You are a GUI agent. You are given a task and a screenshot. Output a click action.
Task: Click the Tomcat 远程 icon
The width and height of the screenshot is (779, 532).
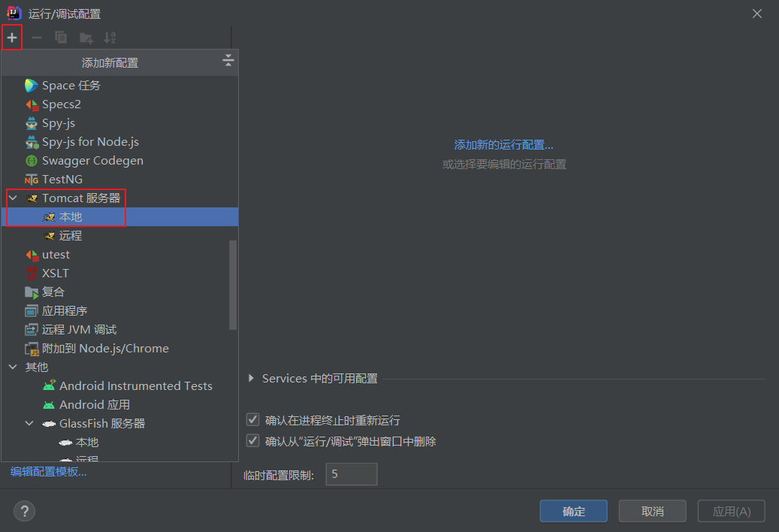(x=49, y=236)
